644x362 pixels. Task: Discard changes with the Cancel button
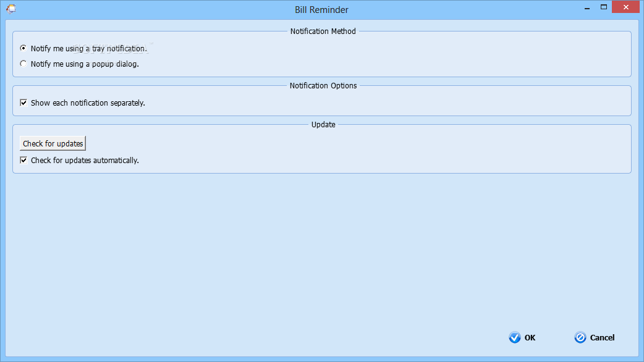[595, 337]
